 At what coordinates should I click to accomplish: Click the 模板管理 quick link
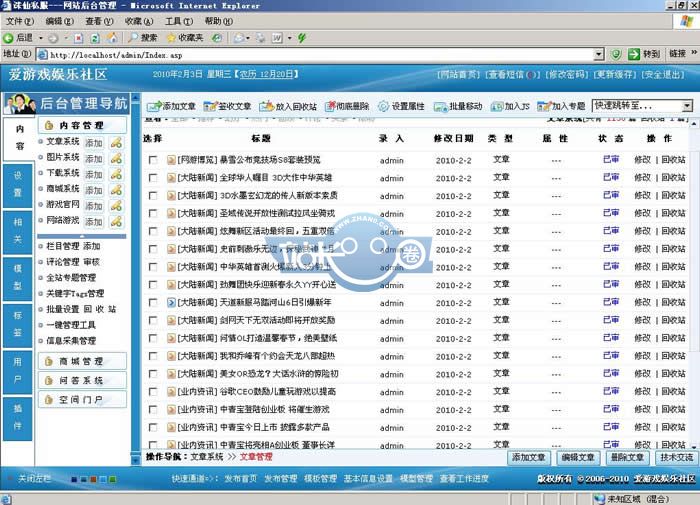coord(320,479)
